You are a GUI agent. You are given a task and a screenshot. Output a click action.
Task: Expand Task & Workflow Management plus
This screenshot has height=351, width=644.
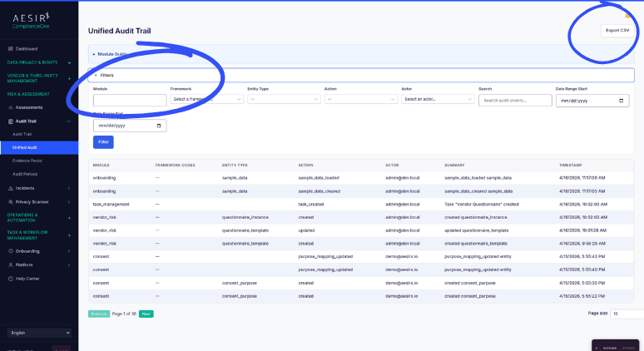click(69, 235)
